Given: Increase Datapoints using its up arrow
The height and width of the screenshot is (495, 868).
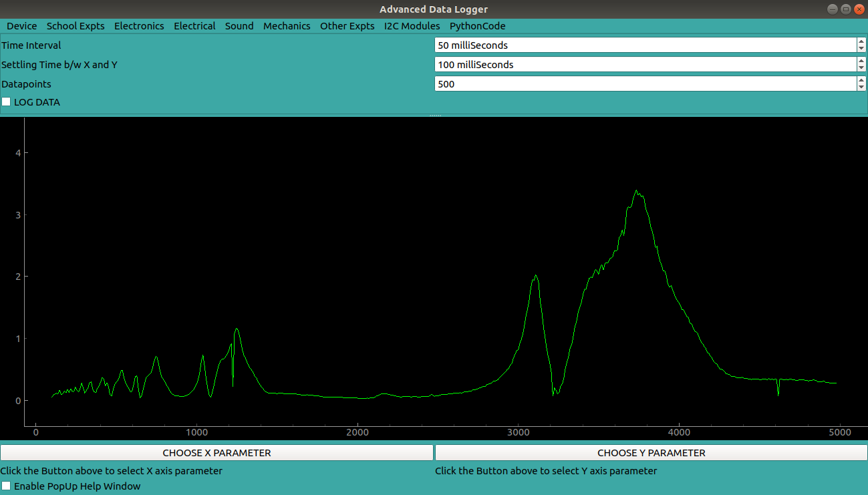Looking at the screenshot, I should click(861, 80).
